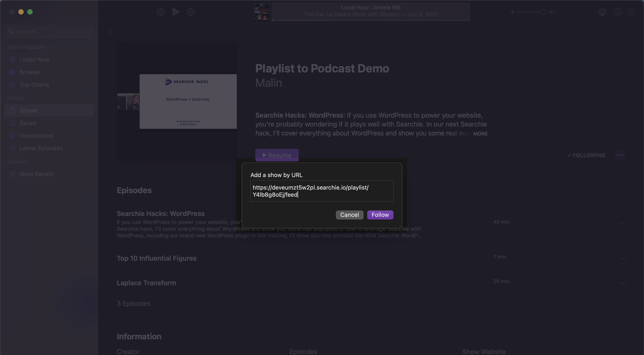
Task: Open options for Searchie Hacks: WordPress episode
Action: (x=623, y=224)
